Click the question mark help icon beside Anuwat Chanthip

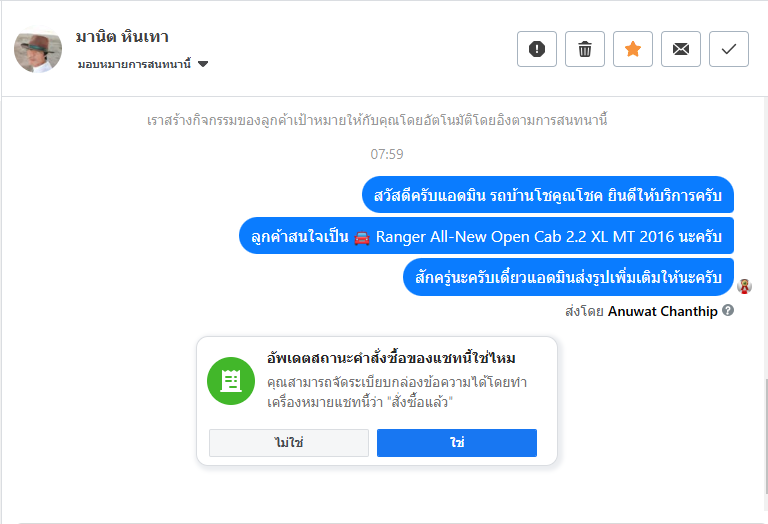click(728, 311)
